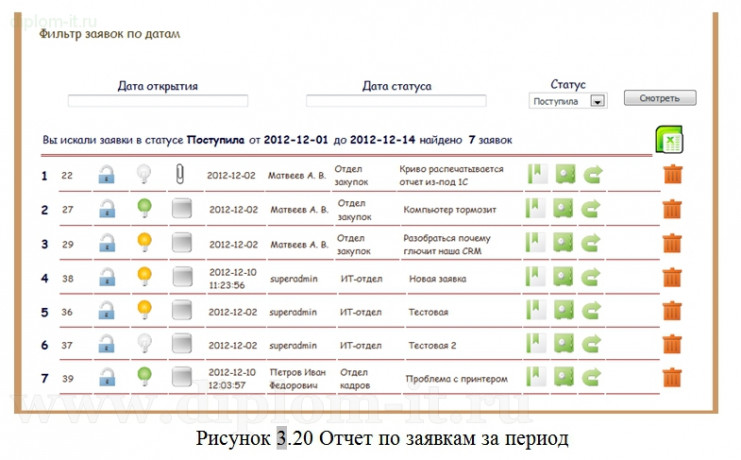Export the request list to Excel

669,139
